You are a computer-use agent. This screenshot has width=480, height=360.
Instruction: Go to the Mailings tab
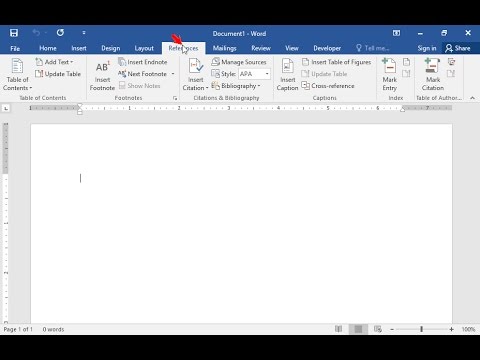pos(224,48)
